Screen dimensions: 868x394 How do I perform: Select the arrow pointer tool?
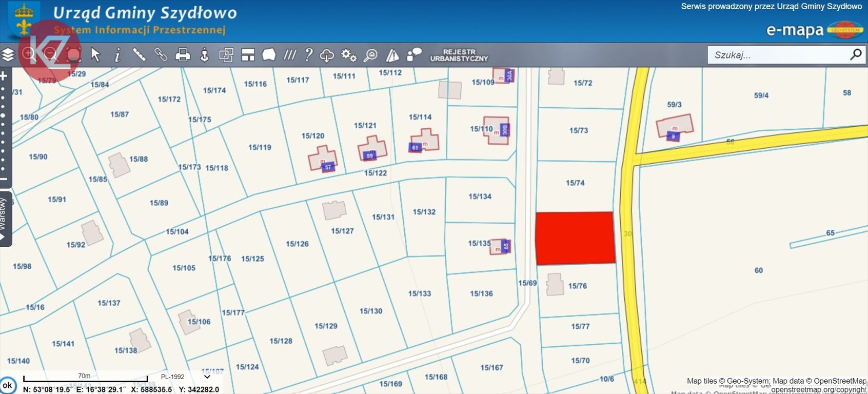[x=95, y=54]
